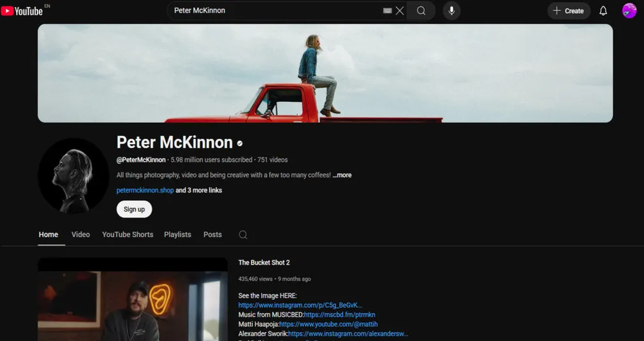The height and width of the screenshot is (341, 644).
Task: Clear the search text with X icon
Action: tap(400, 11)
